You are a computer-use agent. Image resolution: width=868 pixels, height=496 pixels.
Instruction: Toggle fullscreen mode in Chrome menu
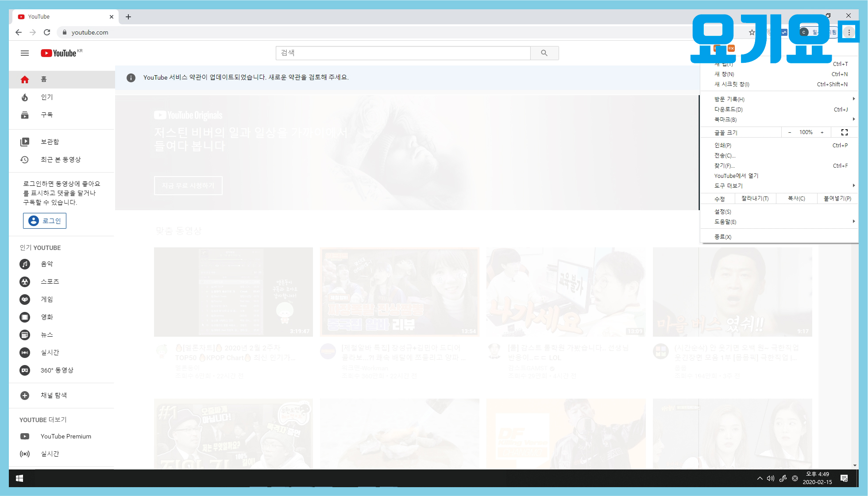pos(844,132)
